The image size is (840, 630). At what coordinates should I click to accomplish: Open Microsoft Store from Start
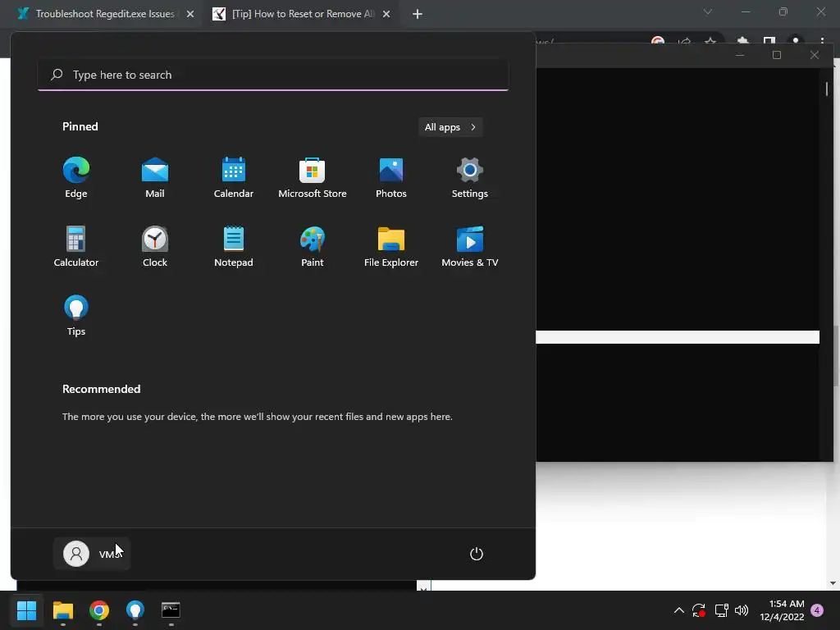point(313,177)
